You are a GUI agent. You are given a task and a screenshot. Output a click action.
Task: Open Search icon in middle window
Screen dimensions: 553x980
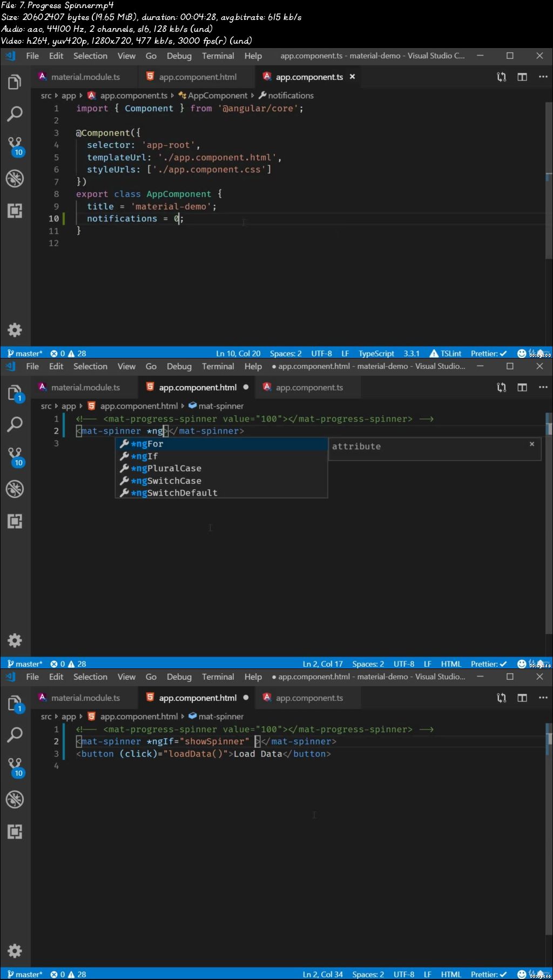coord(15,424)
